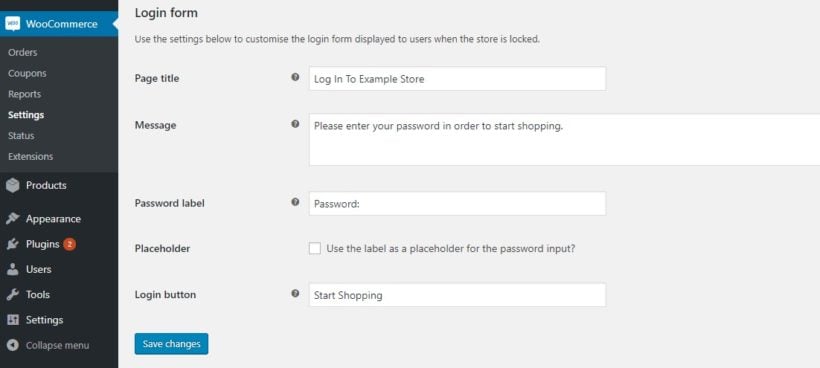Click the Products box icon
The width and height of the screenshot is (820, 368).
pos(13,186)
